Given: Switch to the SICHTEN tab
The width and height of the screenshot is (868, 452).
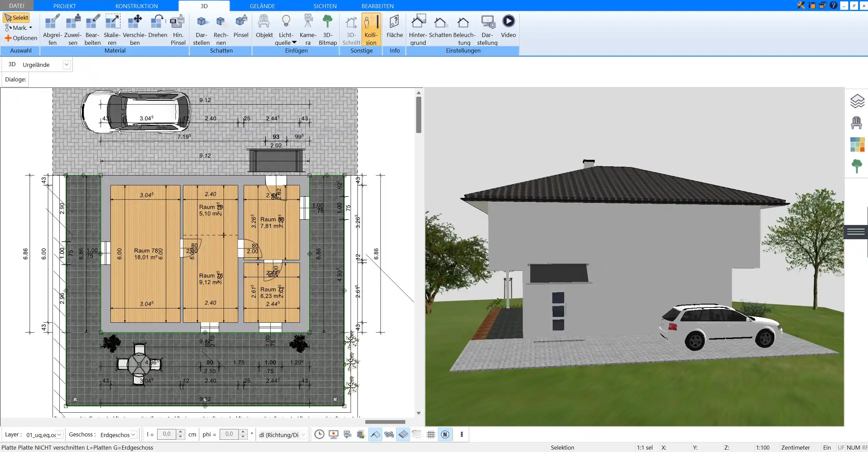Looking at the screenshot, I should (x=325, y=6).
